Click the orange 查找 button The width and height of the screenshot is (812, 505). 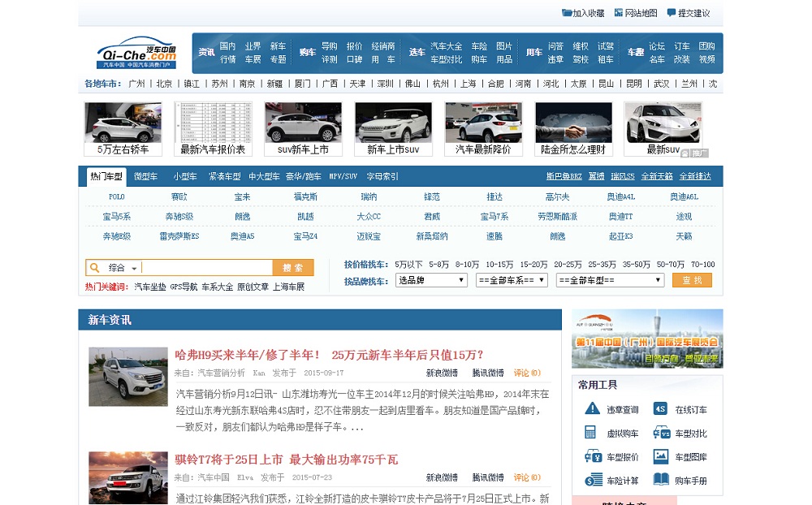(692, 280)
